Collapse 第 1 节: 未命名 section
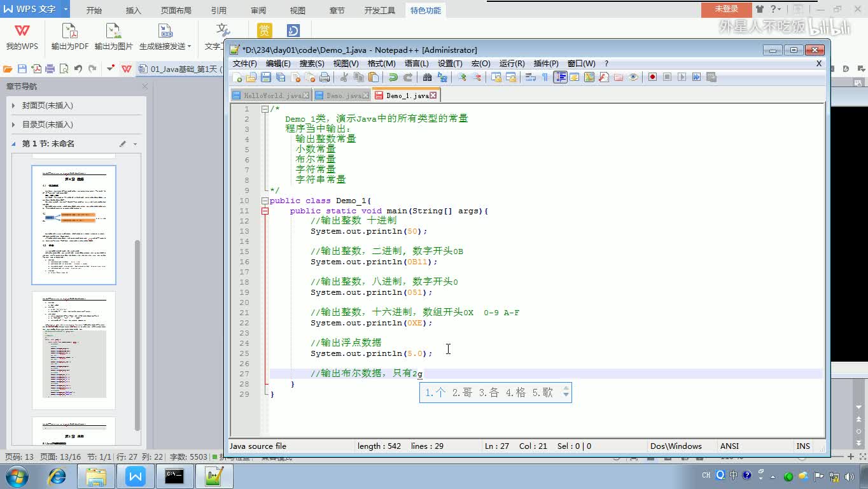 click(14, 144)
